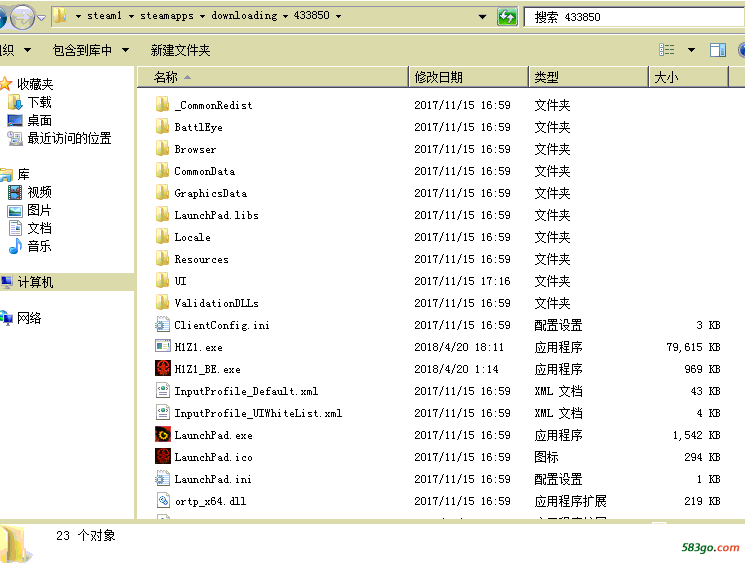Sort by the 类型 column header
The height and width of the screenshot is (563, 745).
[x=589, y=77]
